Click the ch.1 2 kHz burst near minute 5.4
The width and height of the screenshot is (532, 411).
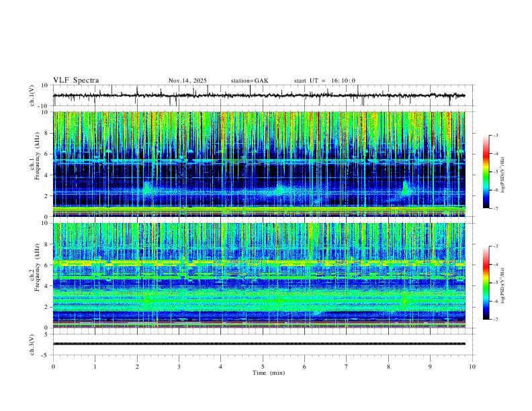(279, 188)
